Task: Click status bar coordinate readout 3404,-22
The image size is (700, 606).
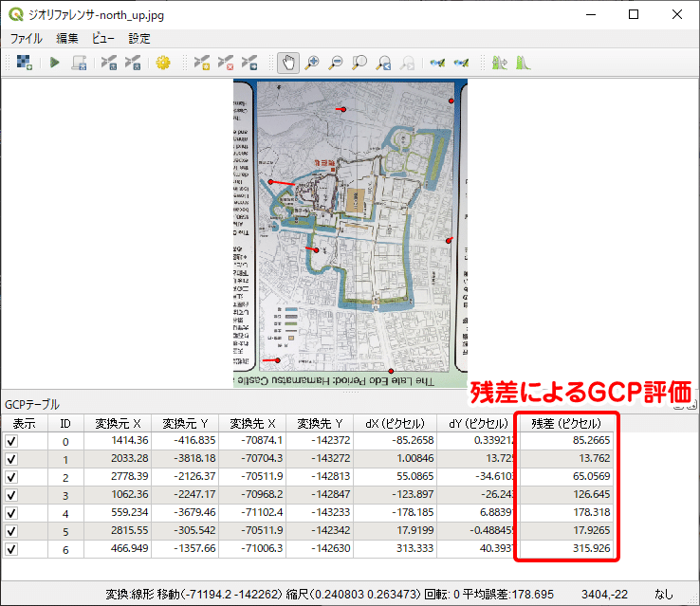Action: (x=604, y=595)
